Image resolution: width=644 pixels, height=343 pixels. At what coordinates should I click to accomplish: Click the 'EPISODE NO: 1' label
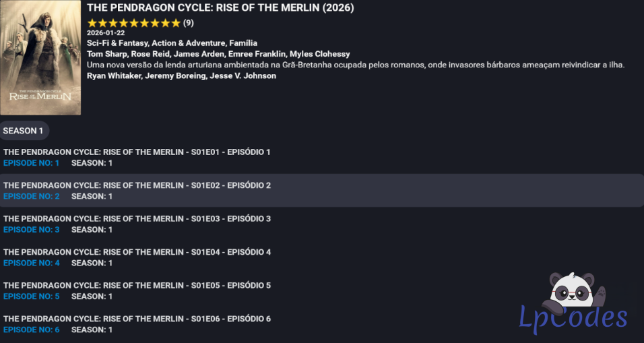click(32, 163)
